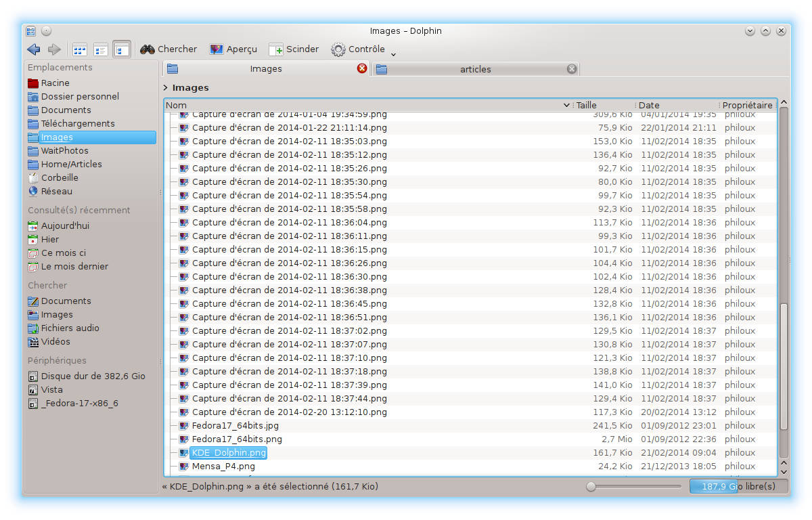The width and height of the screenshot is (812, 520).
Task: Adjust the icon zoom slider
Action: (x=591, y=486)
